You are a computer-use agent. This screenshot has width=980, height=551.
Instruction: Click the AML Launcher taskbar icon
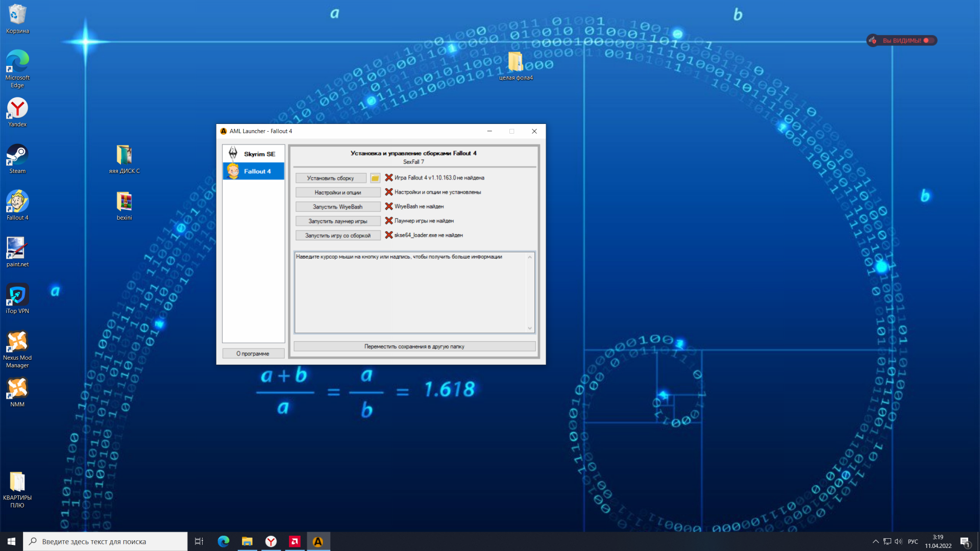tap(318, 541)
